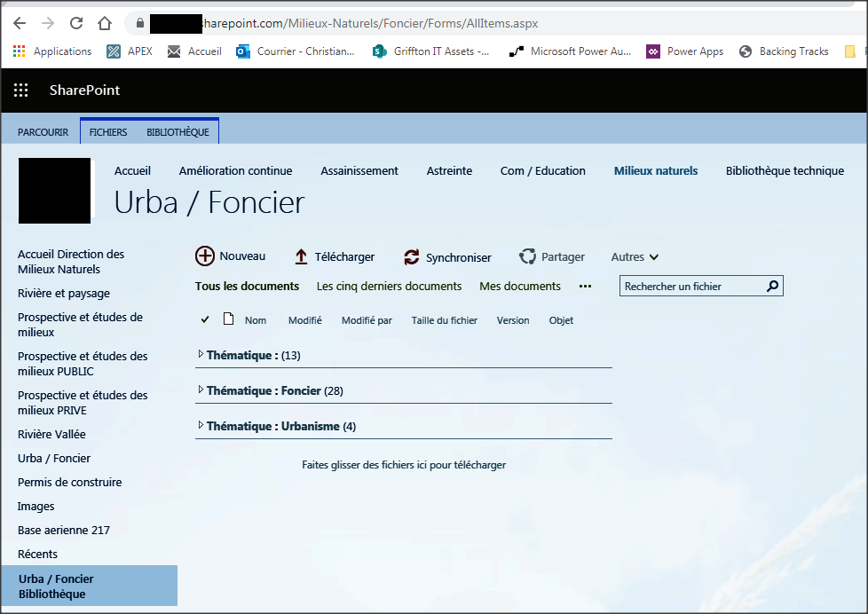Open Base aerienne 217 sidebar link
This screenshot has width=868, height=614.
tap(64, 531)
